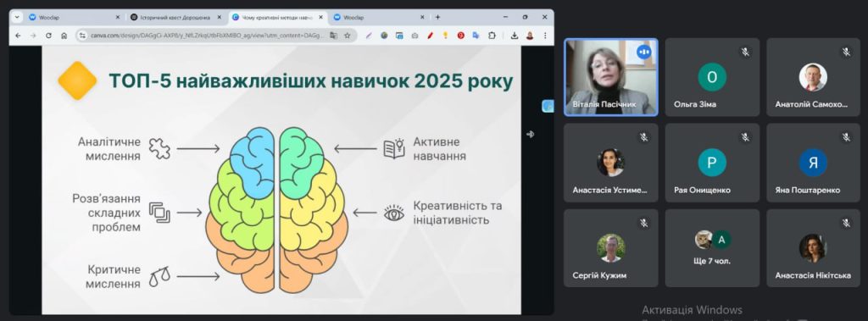Open the extensions puzzle icon

(x=492, y=36)
